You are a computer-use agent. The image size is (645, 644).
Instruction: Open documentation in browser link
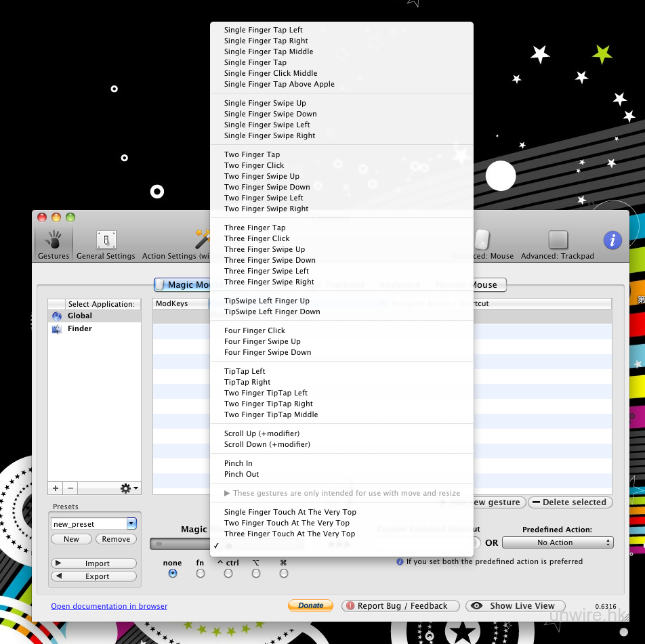pos(109,606)
